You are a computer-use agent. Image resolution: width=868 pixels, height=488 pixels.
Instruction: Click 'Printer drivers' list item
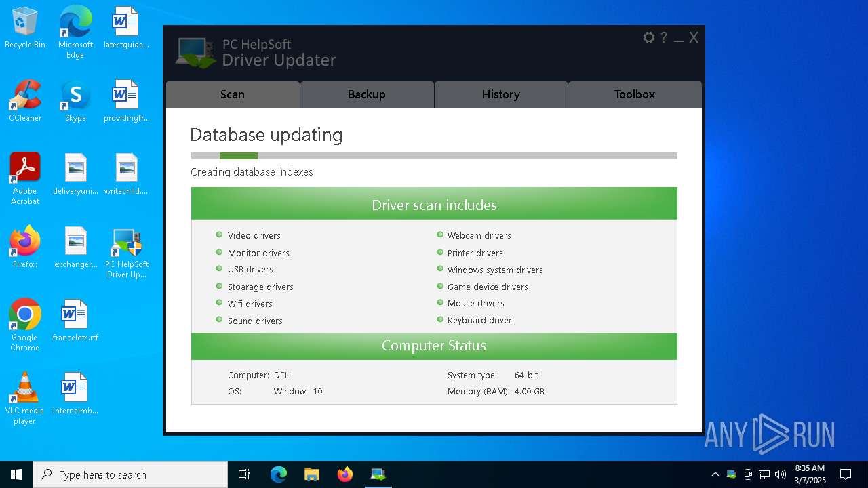(475, 253)
